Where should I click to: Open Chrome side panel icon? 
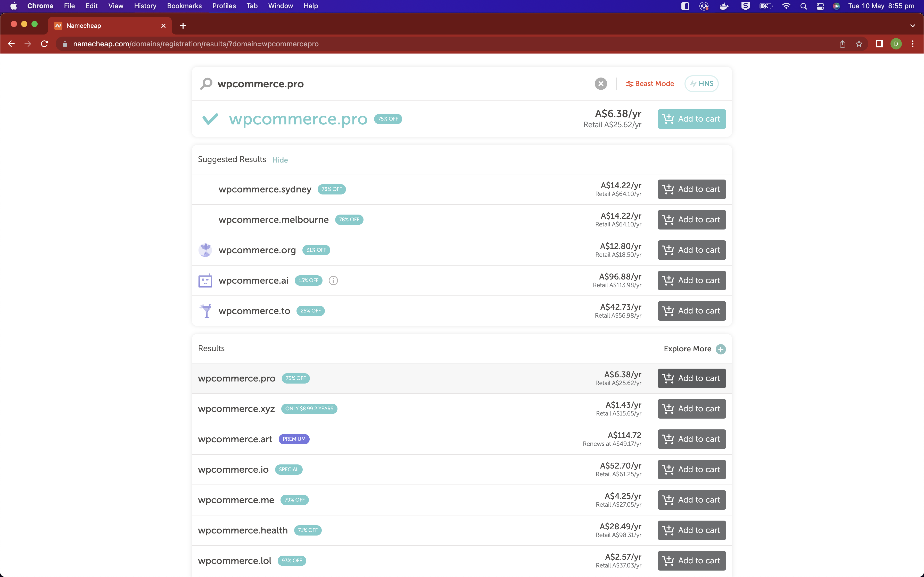click(879, 44)
